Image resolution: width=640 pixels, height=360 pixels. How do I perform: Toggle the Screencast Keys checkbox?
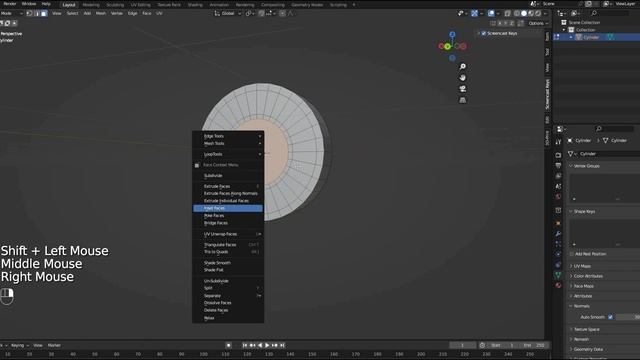(484, 33)
